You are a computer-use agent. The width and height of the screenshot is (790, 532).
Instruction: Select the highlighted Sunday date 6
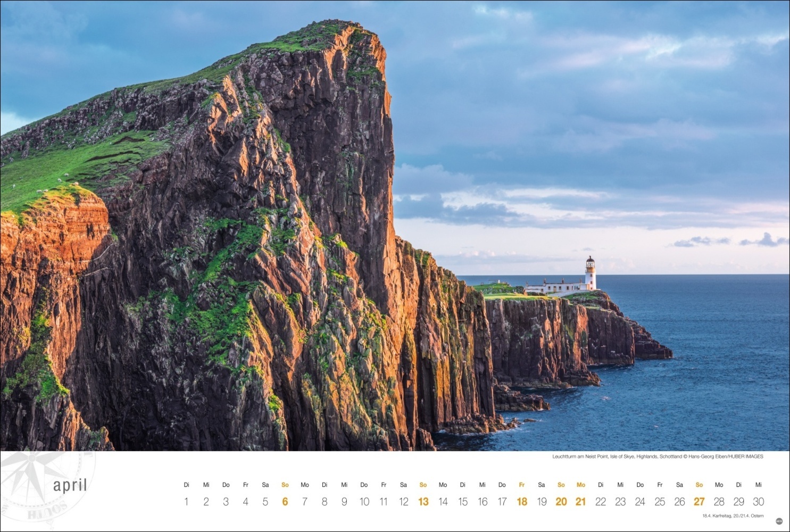click(285, 502)
